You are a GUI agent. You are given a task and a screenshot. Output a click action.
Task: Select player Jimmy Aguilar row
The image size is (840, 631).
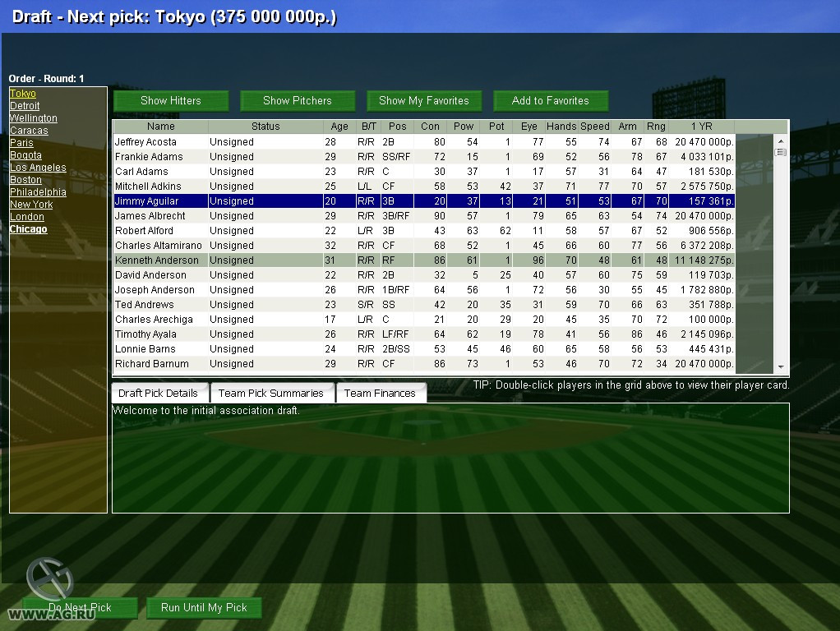[424, 200]
